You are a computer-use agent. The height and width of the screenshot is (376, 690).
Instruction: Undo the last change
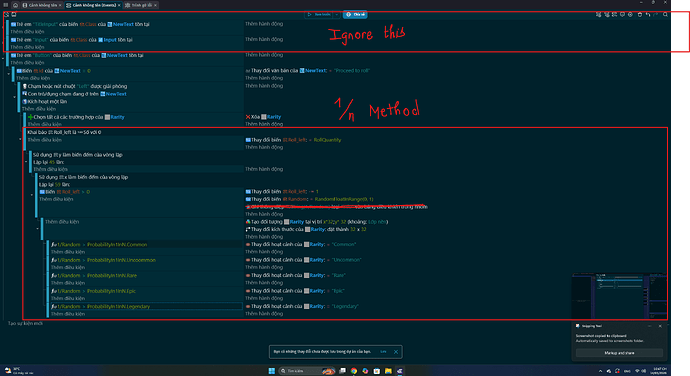[x=648, y=15]
